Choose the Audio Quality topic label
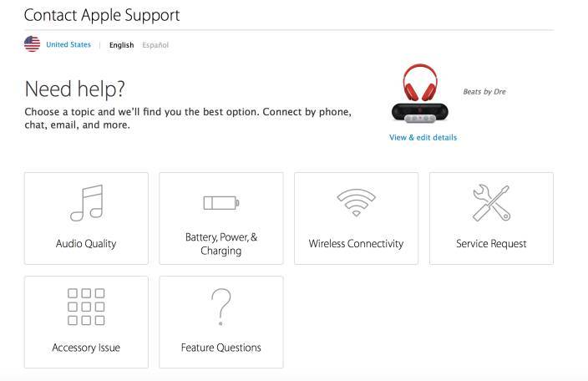588x381 pixels. click(86, 244)
